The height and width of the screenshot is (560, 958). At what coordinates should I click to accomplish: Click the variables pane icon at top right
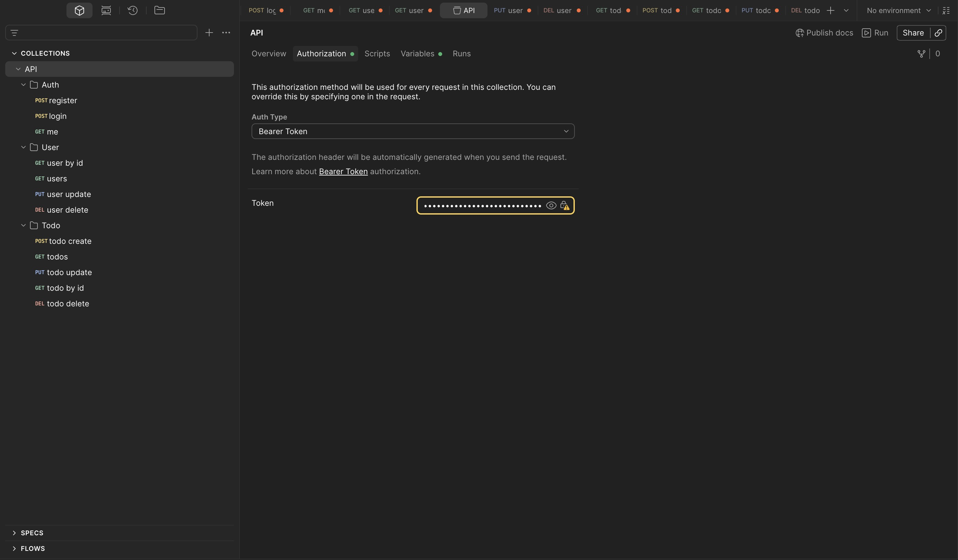coord(946,11)
